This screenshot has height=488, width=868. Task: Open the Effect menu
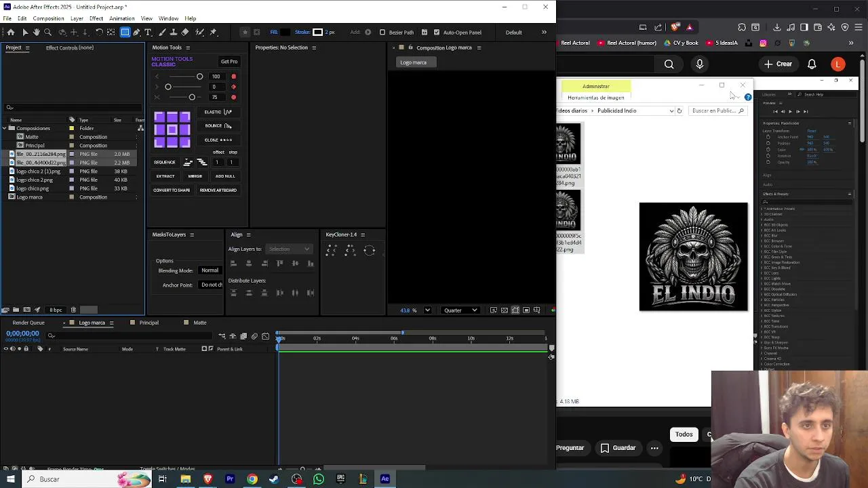(96, 18)
